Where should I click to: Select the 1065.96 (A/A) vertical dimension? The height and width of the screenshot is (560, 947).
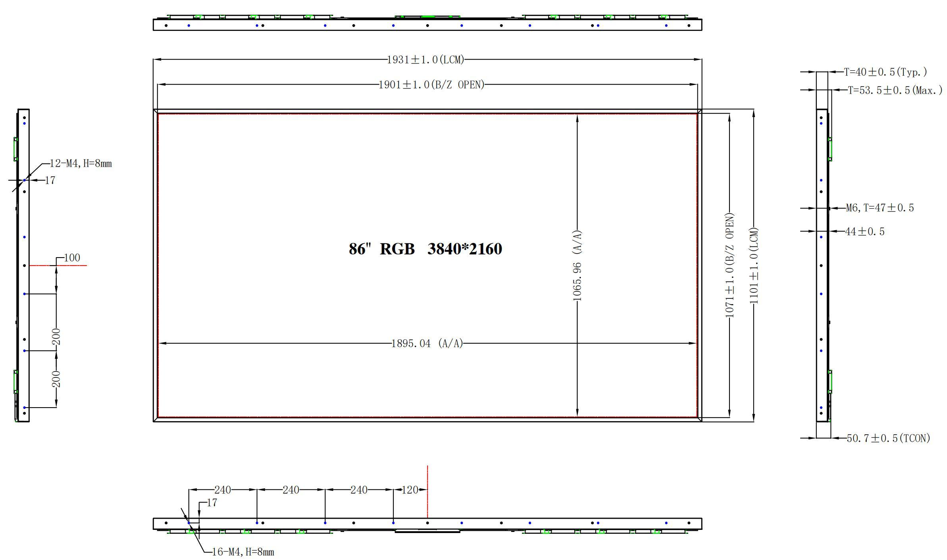pos(577,265)
